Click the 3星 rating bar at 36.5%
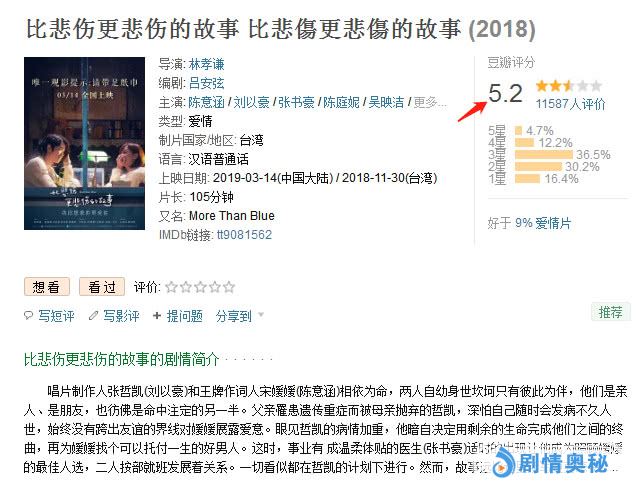Screen dimensions: 636x493 544,155
